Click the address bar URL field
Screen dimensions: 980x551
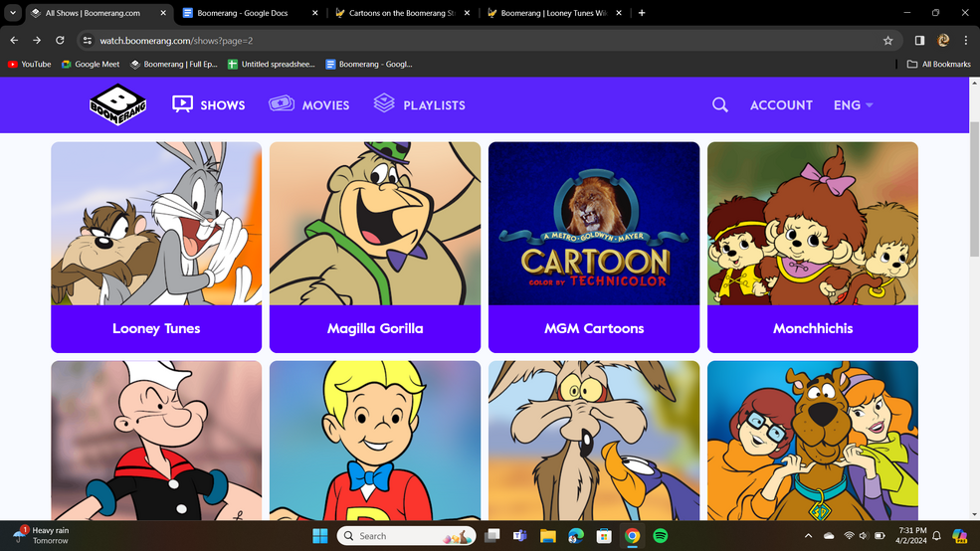pos(488,41)
